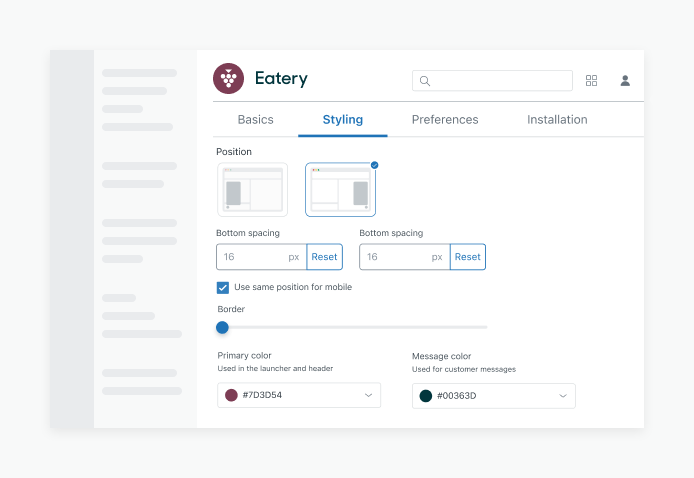Click the search magnifier icon
The width and height of the screenshot is (694, 478).
click(425, 81)
